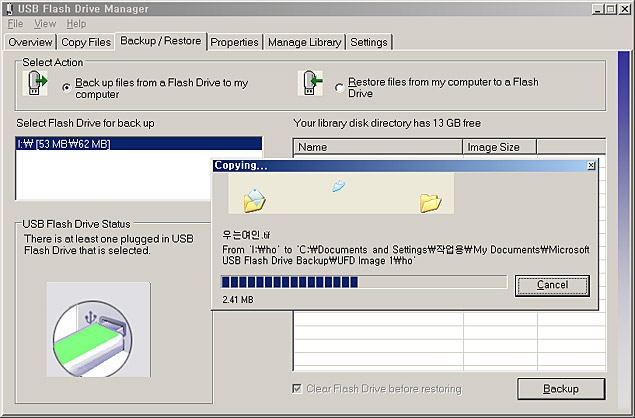
Task: Click the backup flash drive arrow icon
Action: tap(36, 85)
